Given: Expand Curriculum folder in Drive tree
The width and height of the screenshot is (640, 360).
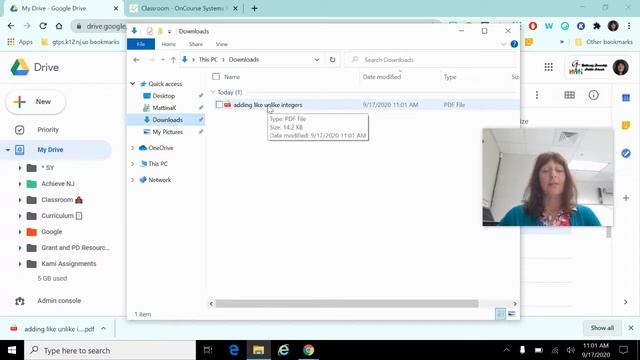Looking at the screenshot, I should point(20,216).
